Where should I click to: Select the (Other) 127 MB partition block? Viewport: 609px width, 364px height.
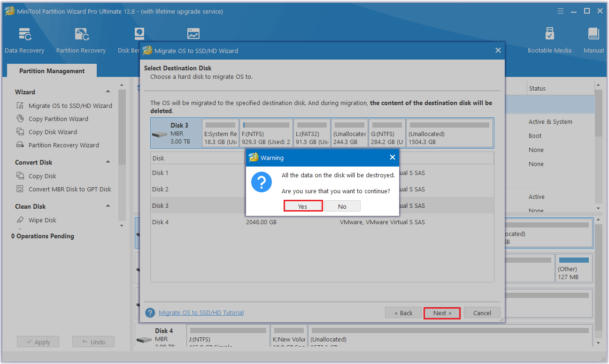tap(574, 269)
